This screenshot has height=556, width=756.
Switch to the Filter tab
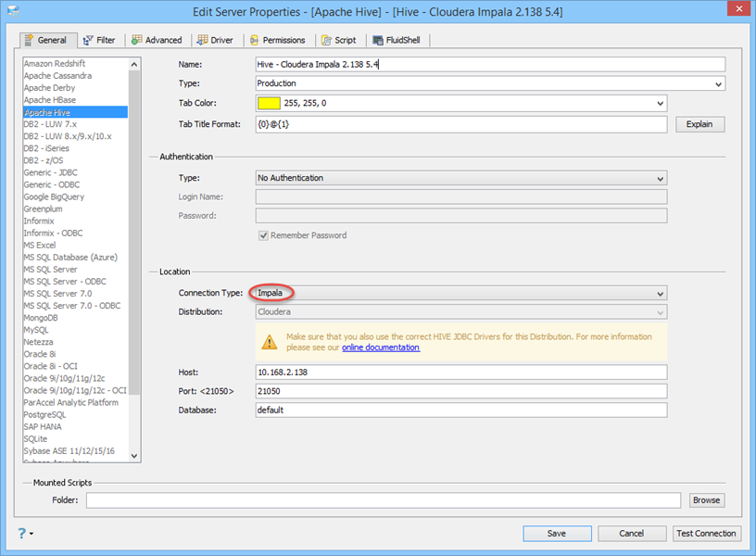99,40
